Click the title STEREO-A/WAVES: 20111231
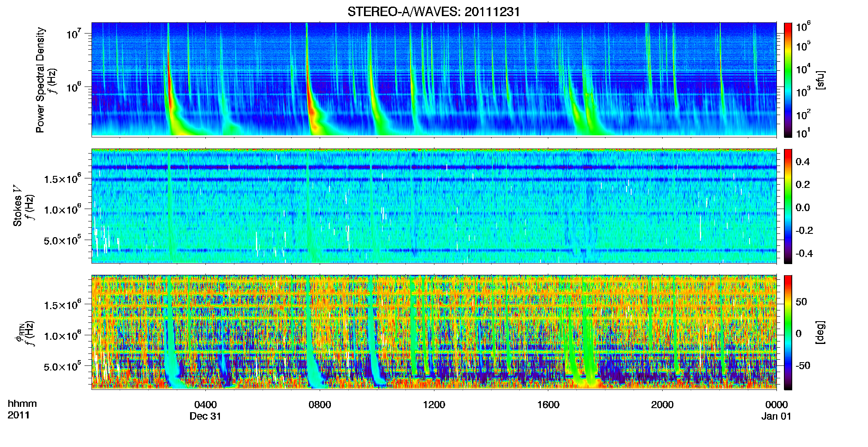The height and width of the screenshot is (447, 868). pyautogui.click(x=434, y=12)
